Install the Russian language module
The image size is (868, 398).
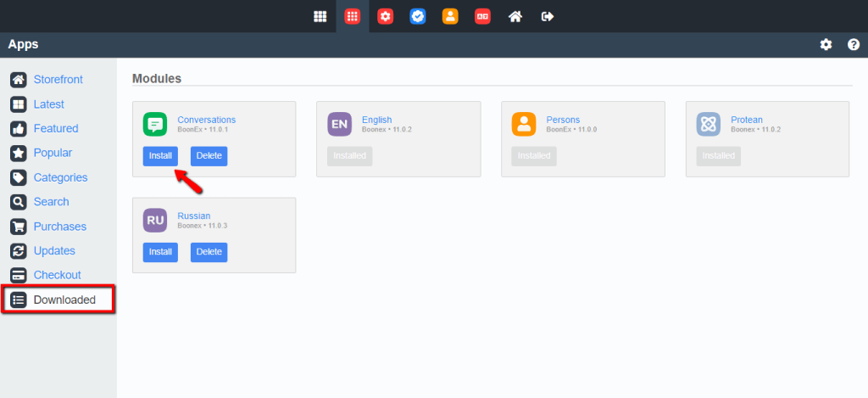(x=160, y=252)
